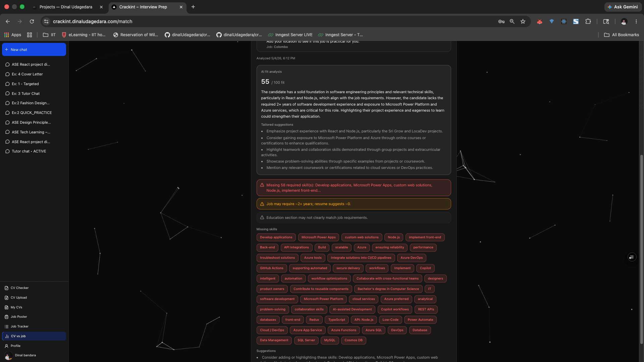Open Inngest Server - T... bookmark
This screenshot has height=362, width=644.
click(x=340, y=35)
